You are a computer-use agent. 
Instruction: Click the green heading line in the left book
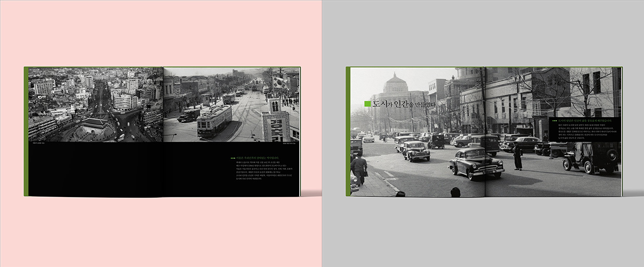coord(258,158)
